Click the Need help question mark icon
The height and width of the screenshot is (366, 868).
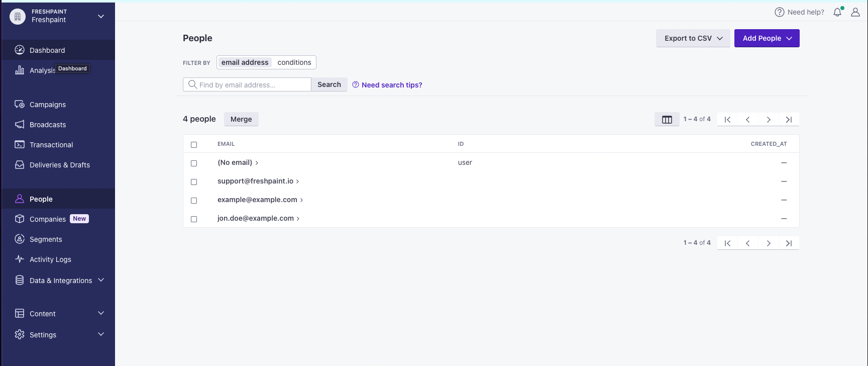click(x=780, y=13)
